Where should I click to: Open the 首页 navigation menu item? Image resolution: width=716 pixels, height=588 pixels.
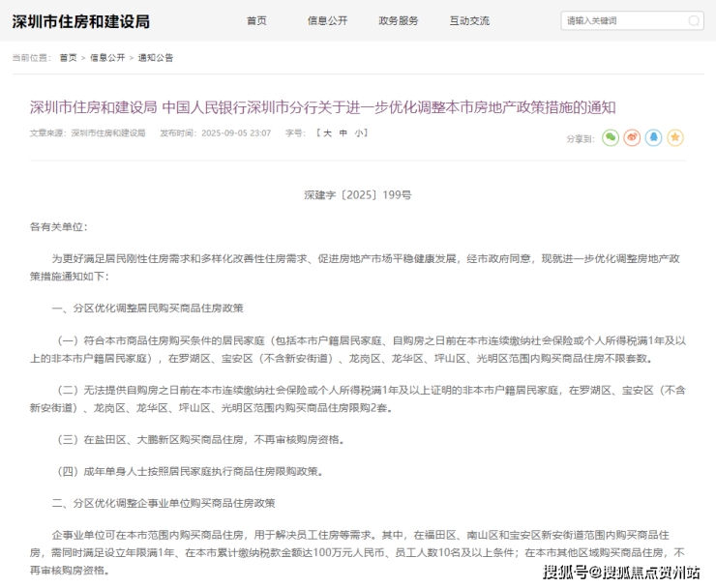[256, 20]
